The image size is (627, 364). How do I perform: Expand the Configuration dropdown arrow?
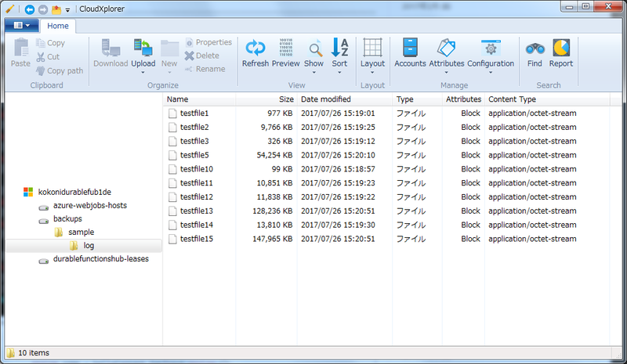coord(491,73)
